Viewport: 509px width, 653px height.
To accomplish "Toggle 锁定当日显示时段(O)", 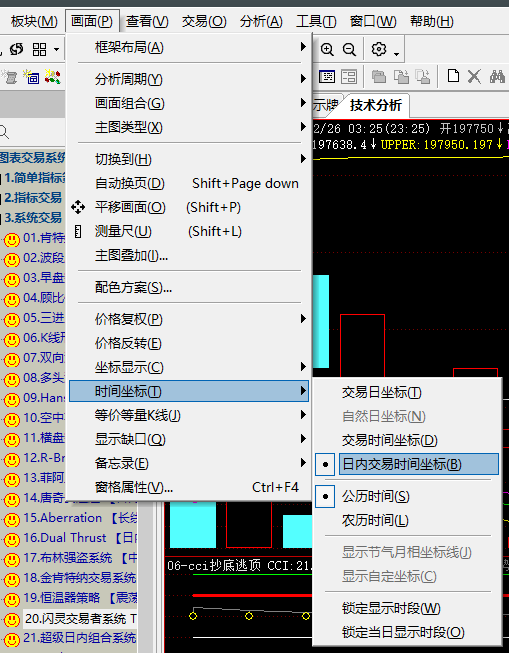I will (407, 632).
